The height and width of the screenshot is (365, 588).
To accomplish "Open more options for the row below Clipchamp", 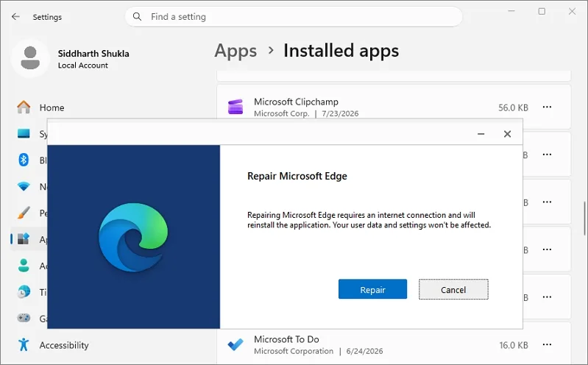I will click(x=547, y=155).
